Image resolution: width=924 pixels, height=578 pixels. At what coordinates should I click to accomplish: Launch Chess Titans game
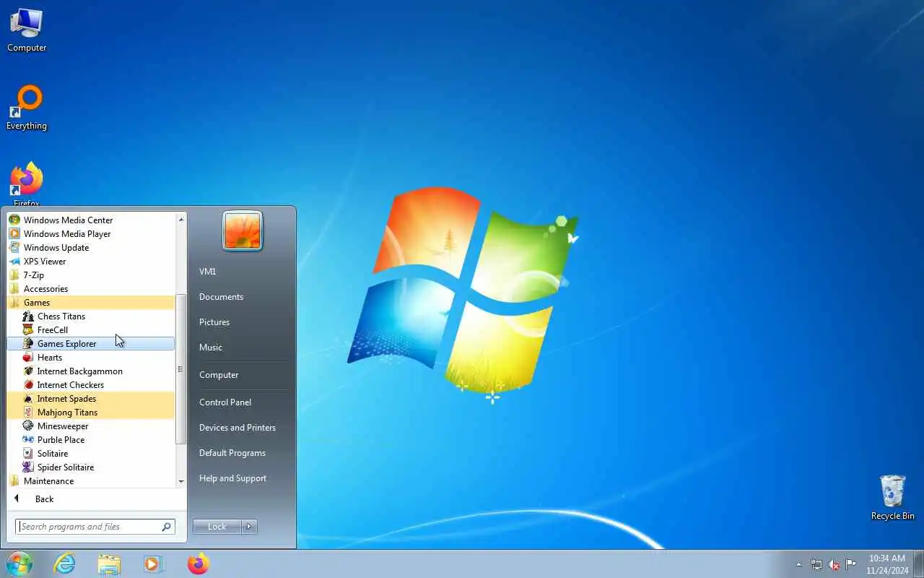pyautogui.click(x=90, y=316)
